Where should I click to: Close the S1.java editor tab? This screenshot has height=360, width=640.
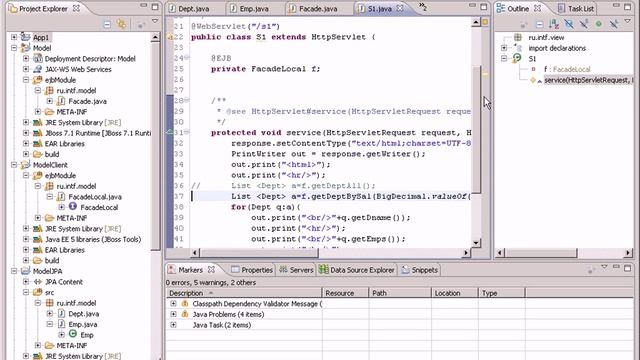click(400, 8)
